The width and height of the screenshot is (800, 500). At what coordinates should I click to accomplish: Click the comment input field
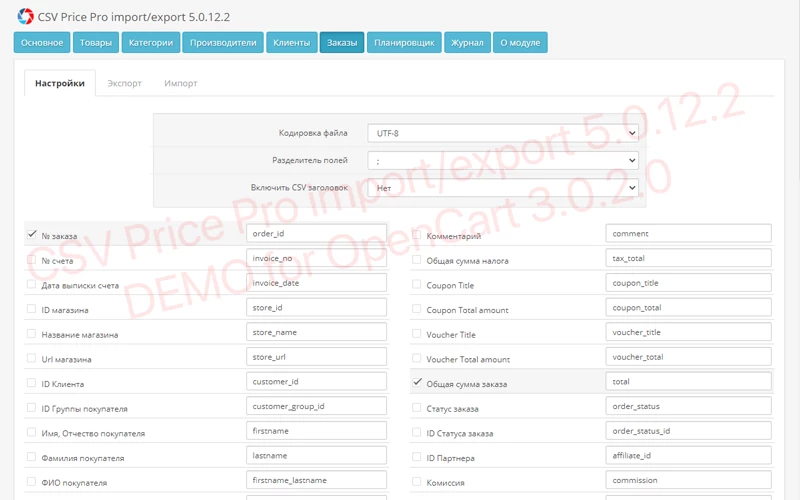point(689,233)
